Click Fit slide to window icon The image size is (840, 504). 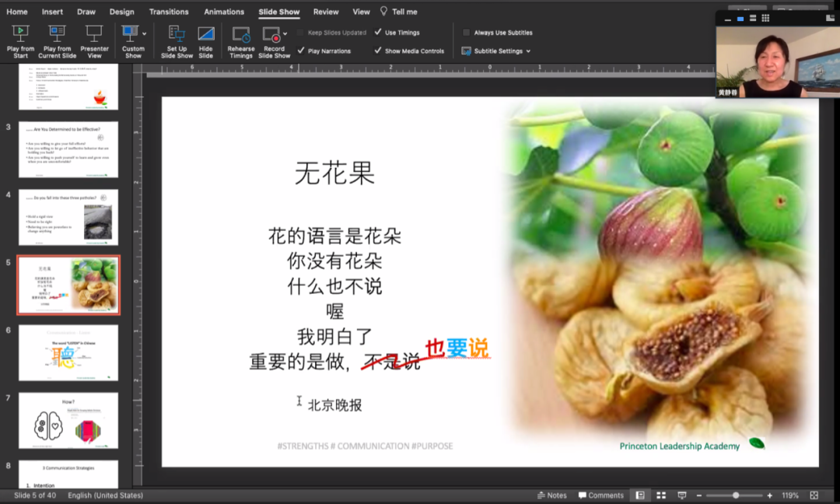pyautogui.click(x=814, y=495)
